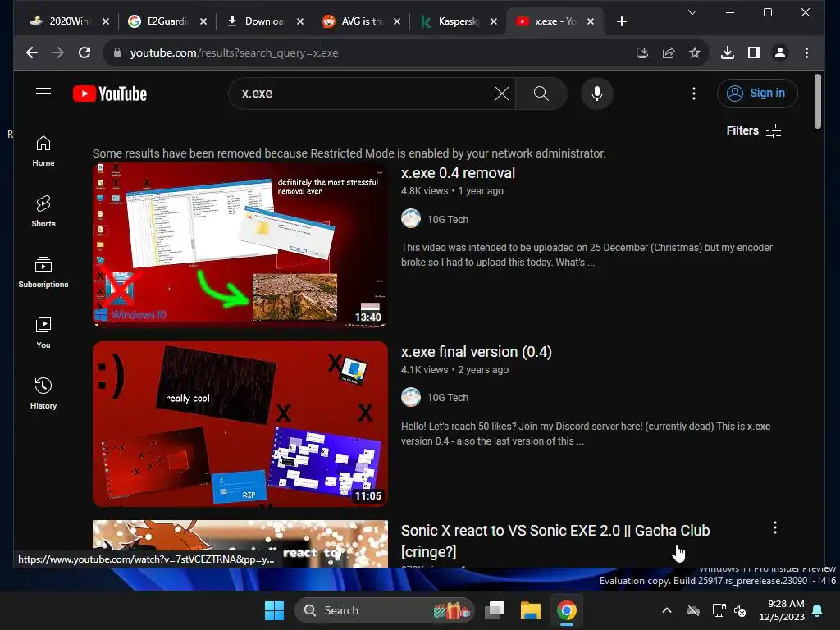Click the page vertical scrollbar
This screenshot has width=840, height=630.
tap(818, 102)
